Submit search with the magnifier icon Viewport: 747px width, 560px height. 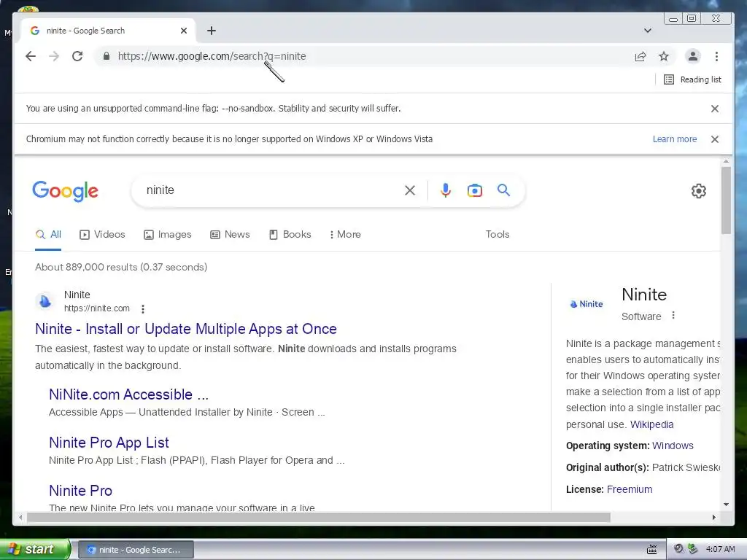[x=503, y=190]
